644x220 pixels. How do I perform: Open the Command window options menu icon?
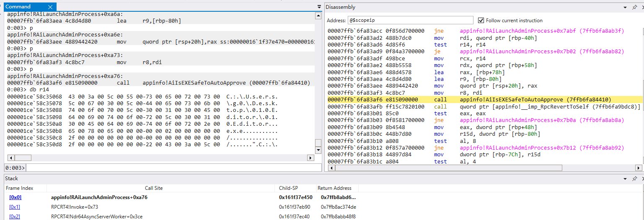pyautogui.click(x=318, y=7)
